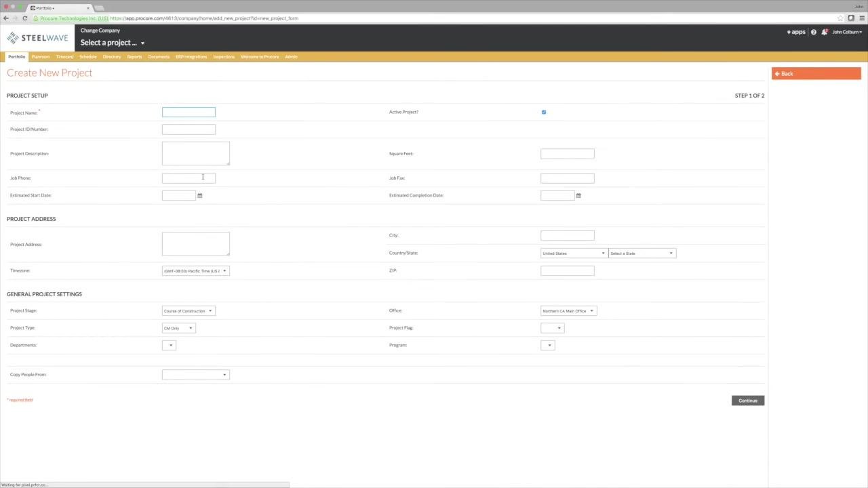Click the Estimated Completion Date field
The image size is (868, 488).
pos(557,195)
